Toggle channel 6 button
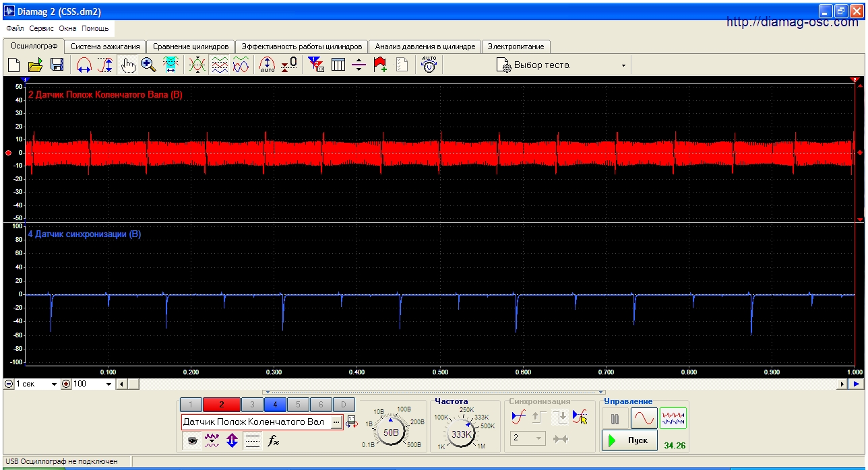Screen dimensions: 868x470 click(x=321, y=405)
